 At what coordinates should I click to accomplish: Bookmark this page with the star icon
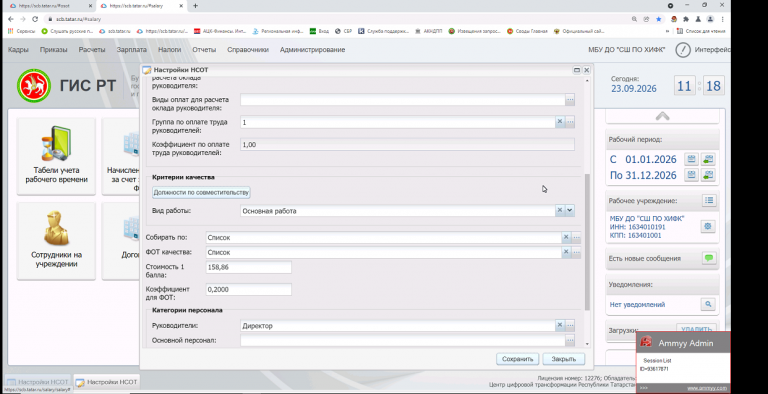(x=659, y=19)
